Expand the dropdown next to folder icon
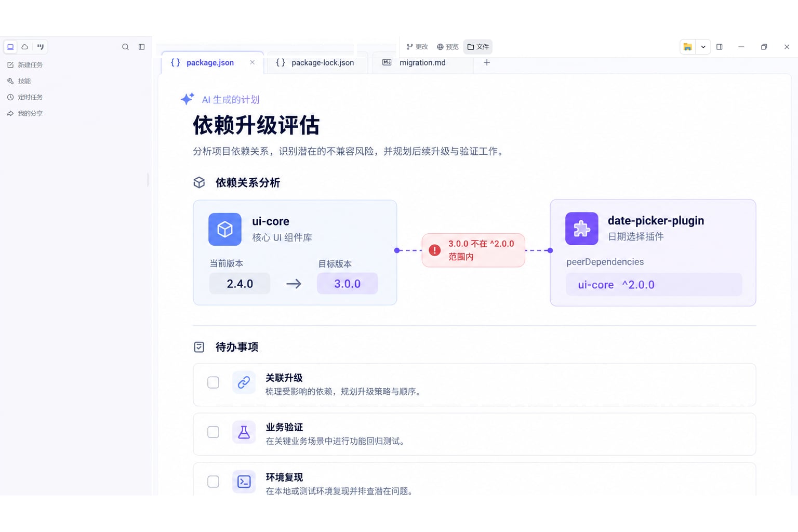Viewport: 798px width, 532px height. tap(703, 47)
